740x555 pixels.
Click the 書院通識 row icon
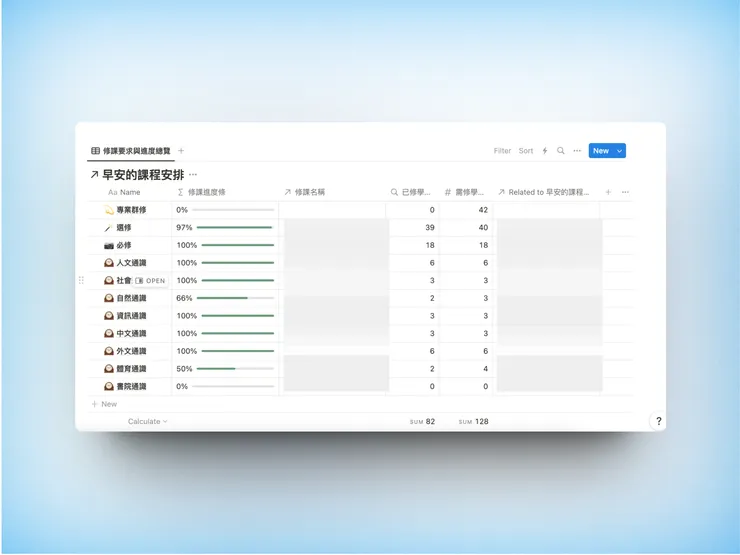coord(109,387)
